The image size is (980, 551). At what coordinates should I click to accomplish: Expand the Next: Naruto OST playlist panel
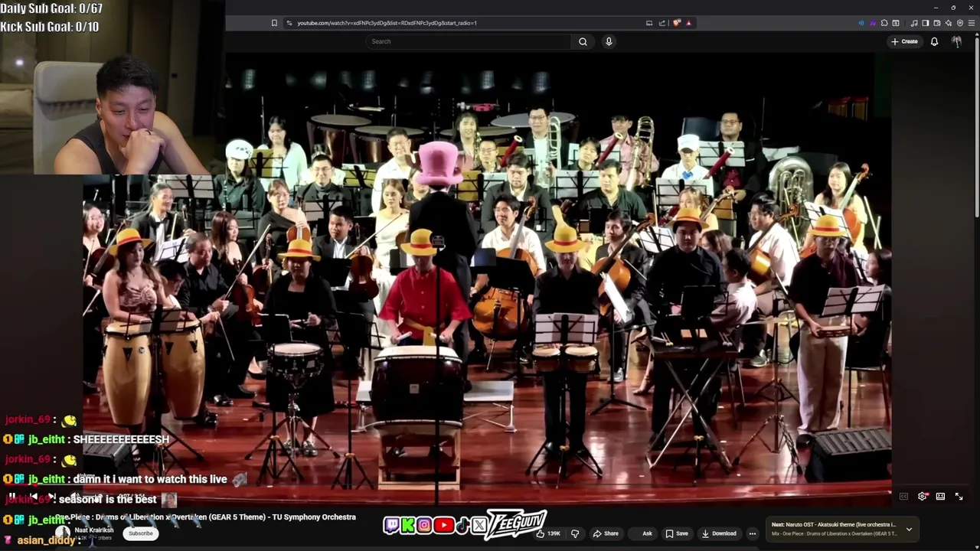909,529
